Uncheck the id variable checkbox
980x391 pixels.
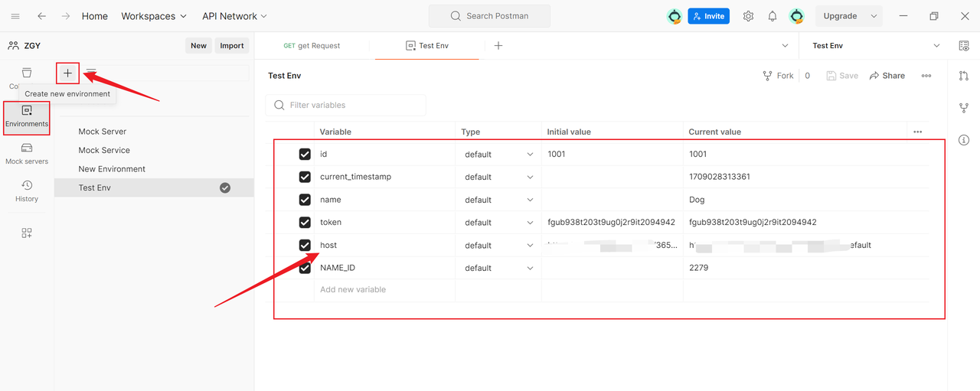[x=305, y=155]
